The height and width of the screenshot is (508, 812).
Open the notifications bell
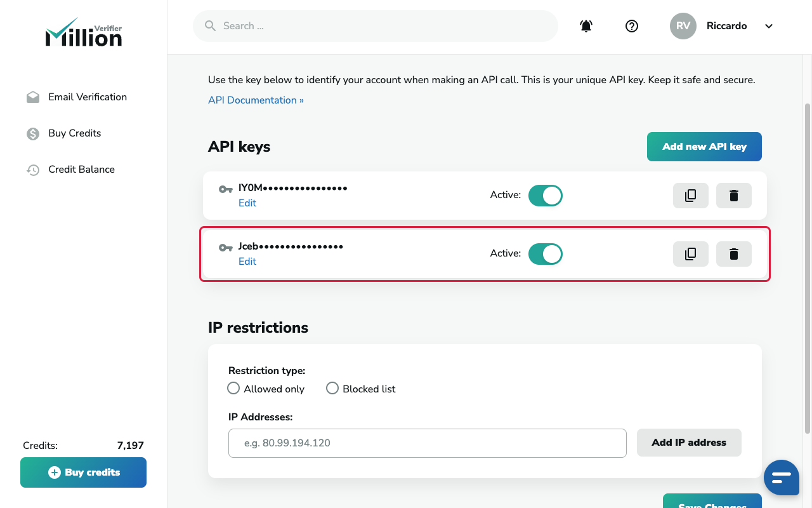click(586, 26)
